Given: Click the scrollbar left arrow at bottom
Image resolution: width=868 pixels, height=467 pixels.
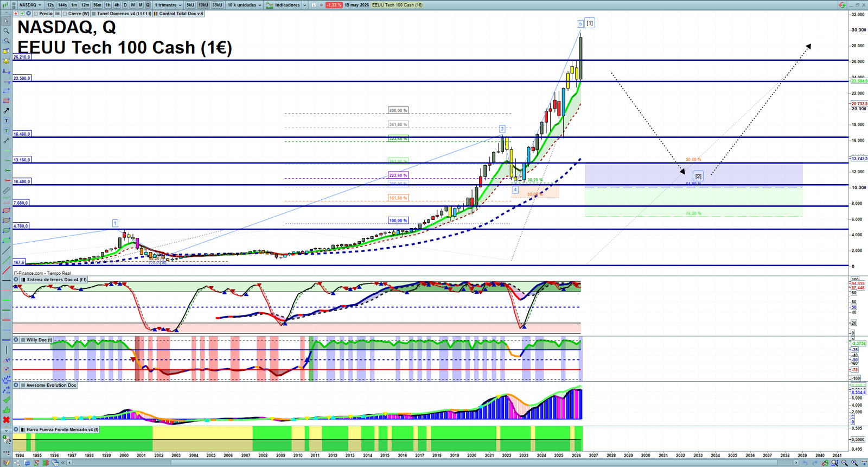Looking at the screenshot, I should [70, 463].
